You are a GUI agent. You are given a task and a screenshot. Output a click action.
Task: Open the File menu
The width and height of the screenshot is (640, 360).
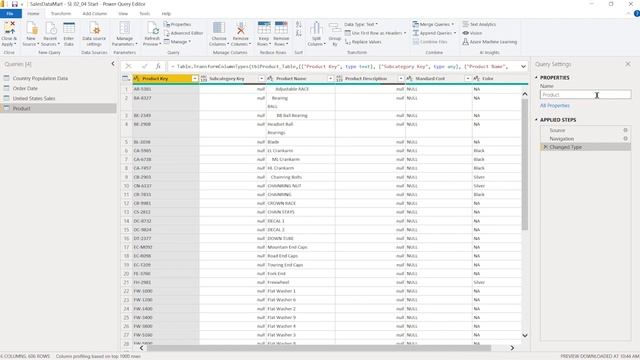point(10,13)
